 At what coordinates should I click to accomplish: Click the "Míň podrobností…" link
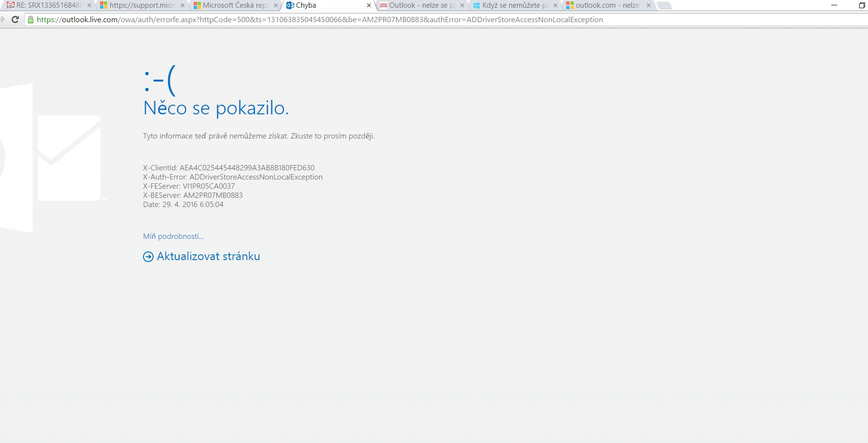(x=173, y=236)
